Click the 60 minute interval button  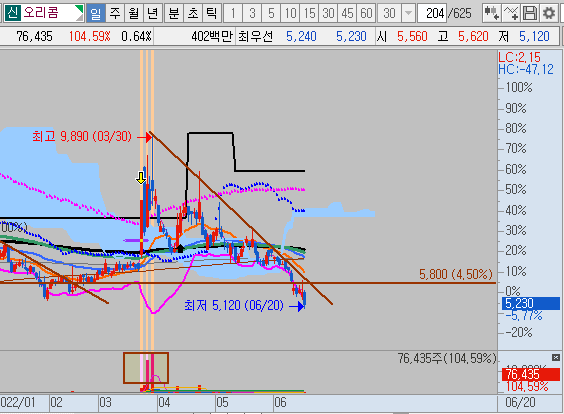pos(366,13)
